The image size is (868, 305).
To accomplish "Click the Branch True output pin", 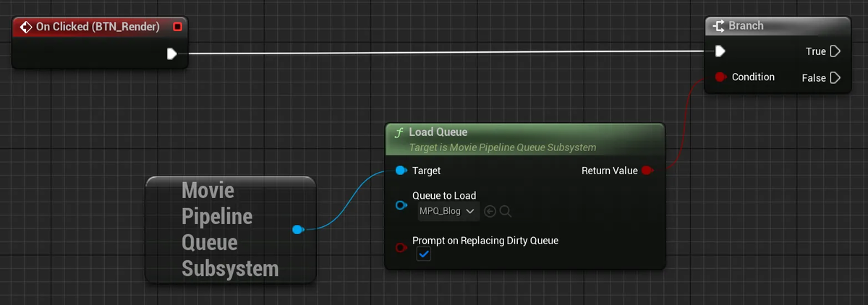I will click(x=835, y=51).
